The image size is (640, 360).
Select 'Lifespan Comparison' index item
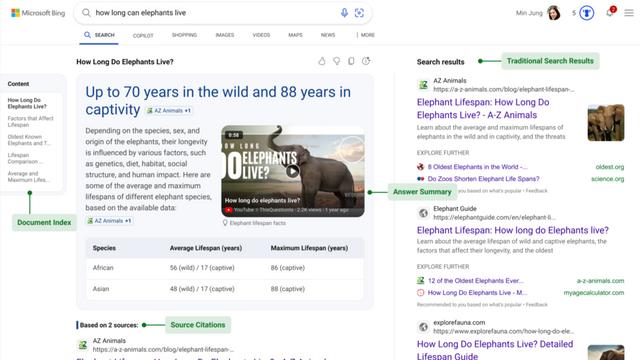25,158
